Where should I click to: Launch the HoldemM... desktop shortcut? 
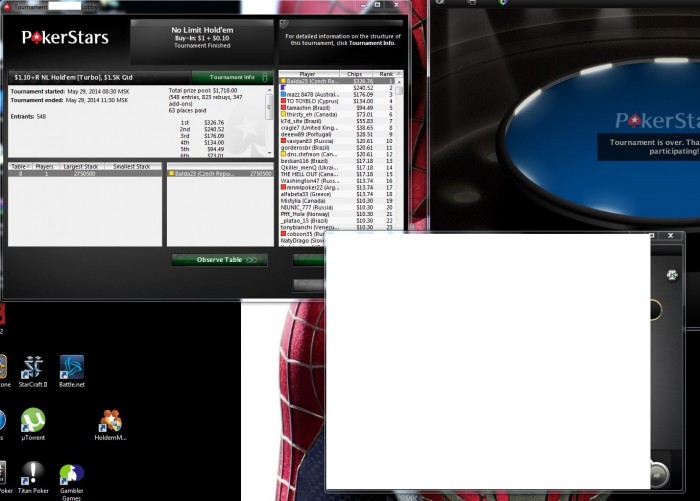pyautogui.click(x=110, y=425)
